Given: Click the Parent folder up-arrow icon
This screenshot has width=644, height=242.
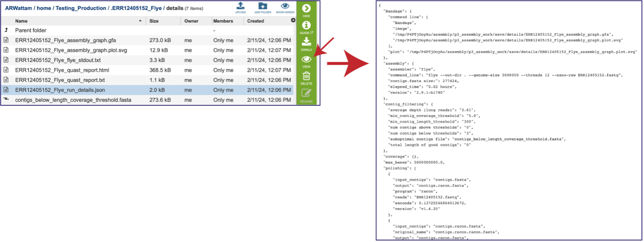Looking at the screenshot, I should 6,30.
